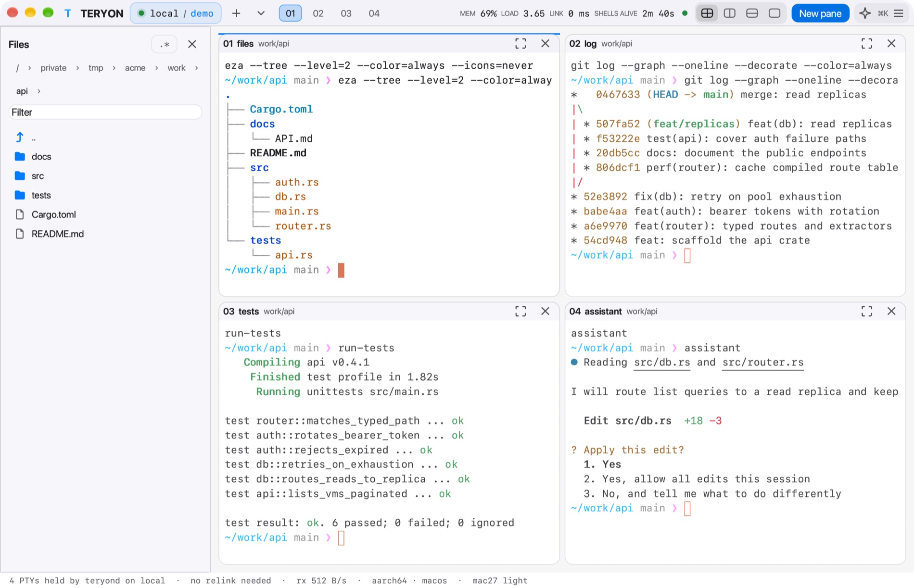Viewport: 914px width, 588px height.
Task: Open the sparkle command palette icon
Action: (x=865, y=13)
